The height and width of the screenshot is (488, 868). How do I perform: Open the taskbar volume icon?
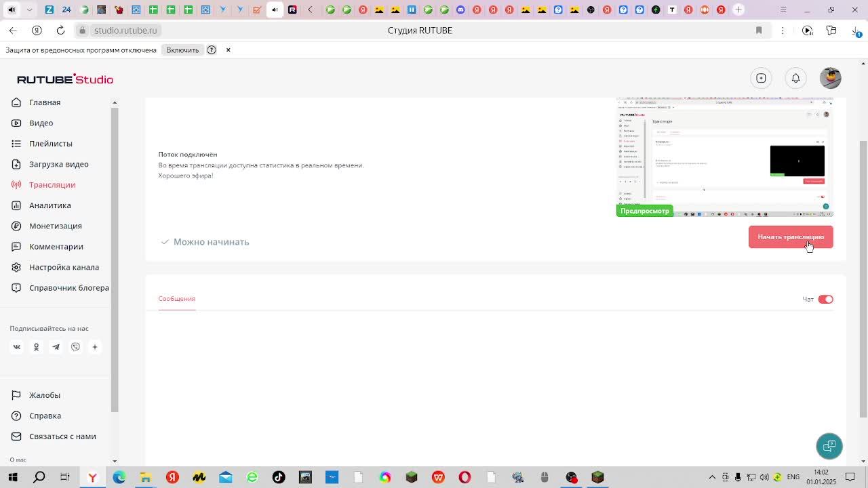point(764,477)
